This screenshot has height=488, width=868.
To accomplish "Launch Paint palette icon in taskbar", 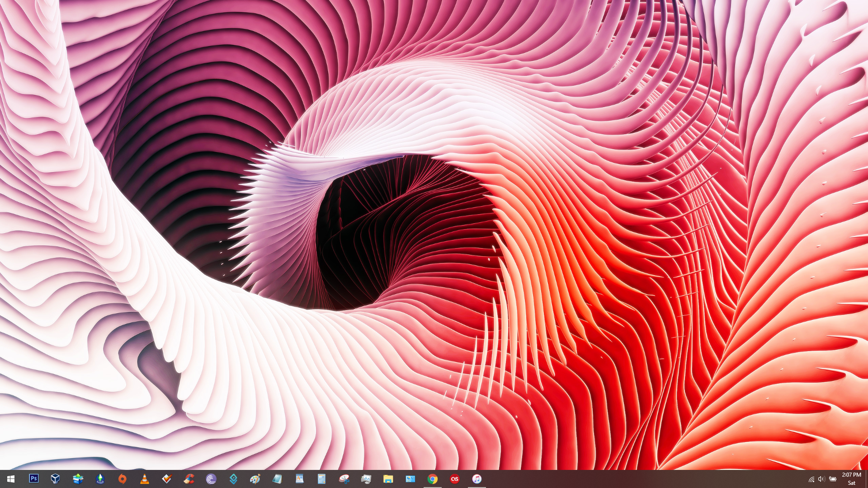I will click(x=255, y=479).
